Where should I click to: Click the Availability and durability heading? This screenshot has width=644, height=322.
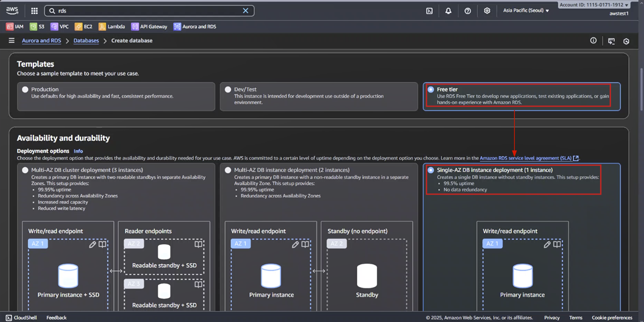63,138
